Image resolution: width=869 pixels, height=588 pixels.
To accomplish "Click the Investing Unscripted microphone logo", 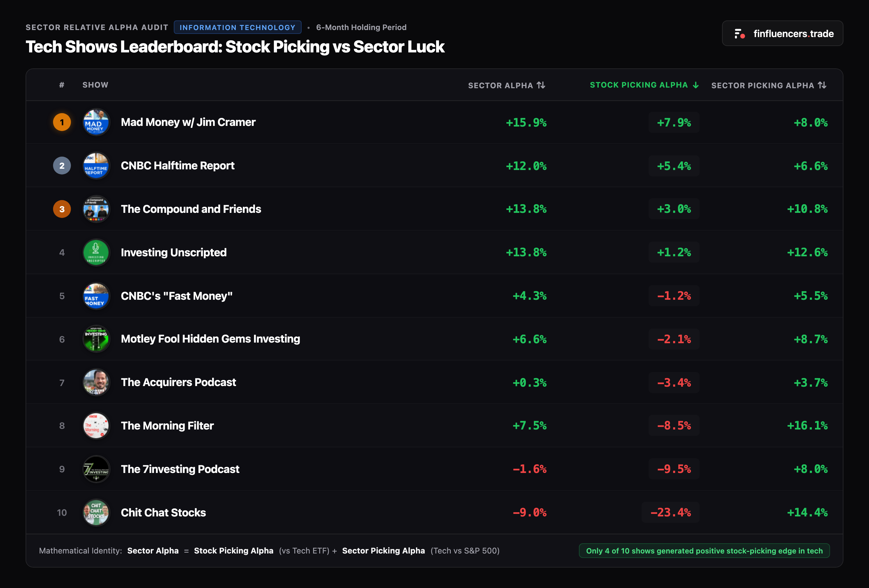I will [x=96, y=252].
